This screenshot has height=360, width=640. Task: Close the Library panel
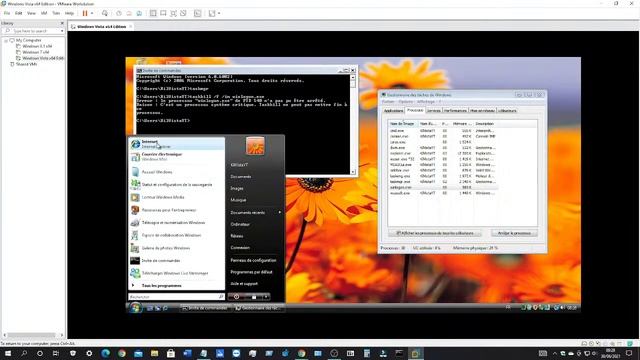coord(62,23)
